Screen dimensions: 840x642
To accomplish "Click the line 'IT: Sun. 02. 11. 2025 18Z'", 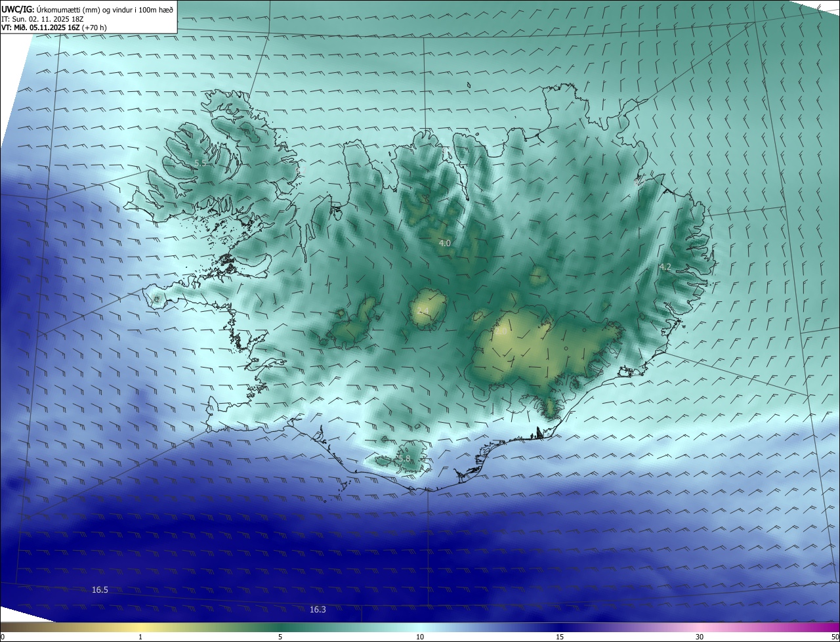I will [x=43, y=19].
